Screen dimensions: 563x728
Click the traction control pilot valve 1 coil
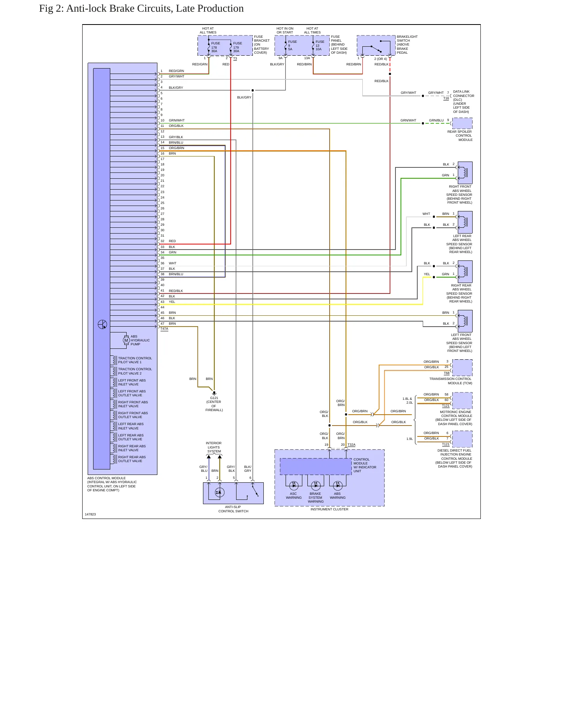pyautogui.click(x=113, y=360)
